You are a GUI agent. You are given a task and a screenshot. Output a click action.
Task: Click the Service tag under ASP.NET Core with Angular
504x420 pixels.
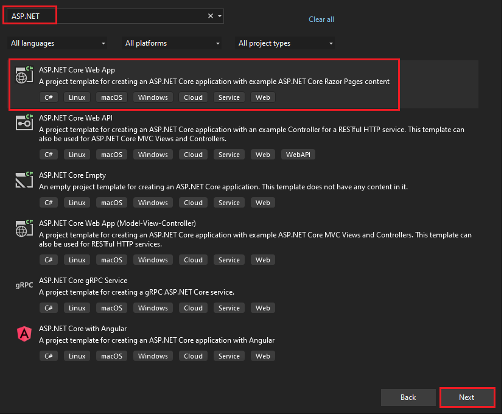pos(229,357)
